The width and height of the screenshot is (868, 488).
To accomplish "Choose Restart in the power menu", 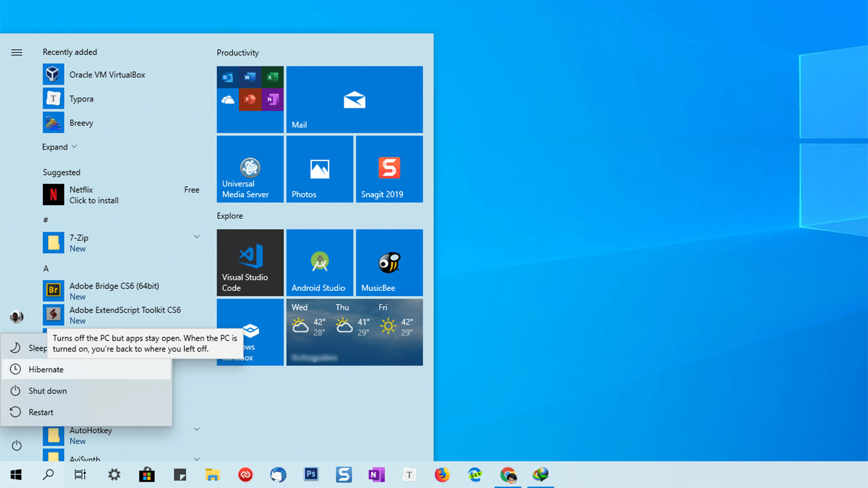I will click(x=87, y=412).
